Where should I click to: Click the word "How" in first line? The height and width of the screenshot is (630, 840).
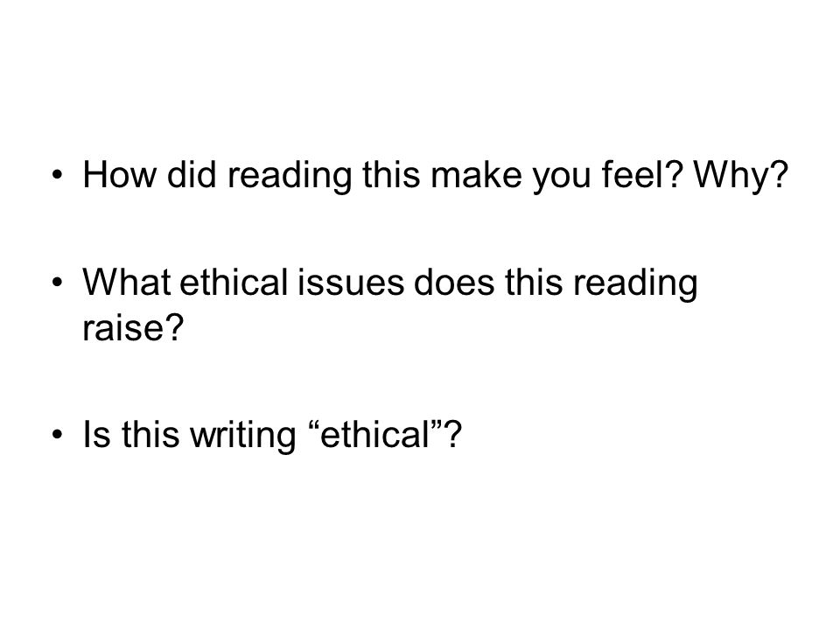[x=120, y=175]
